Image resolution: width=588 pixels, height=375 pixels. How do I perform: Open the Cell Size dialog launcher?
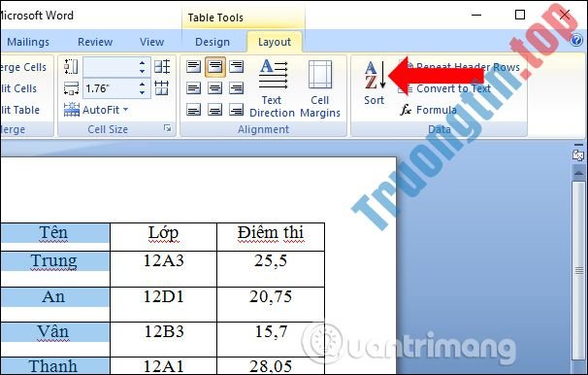(x=167, y=128)
